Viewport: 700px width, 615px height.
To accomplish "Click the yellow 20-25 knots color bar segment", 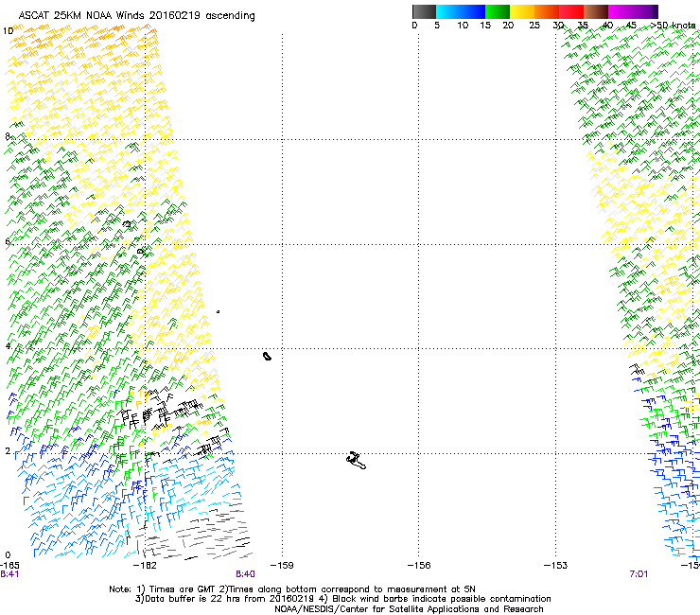I will coord(522,11).
